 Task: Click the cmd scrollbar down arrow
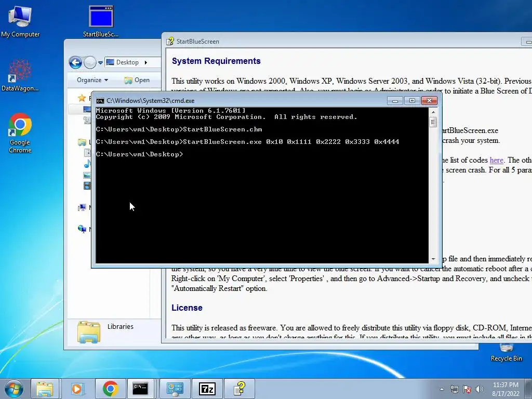433,259
